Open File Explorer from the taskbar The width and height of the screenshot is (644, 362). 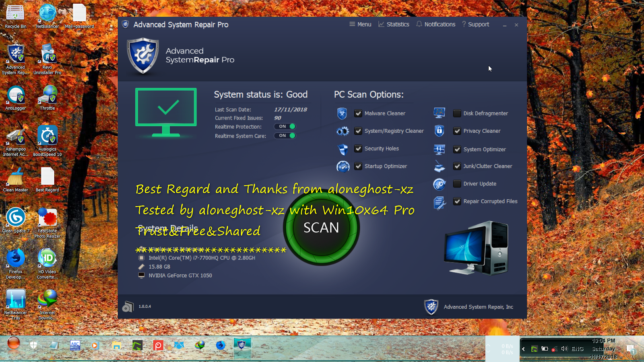(x=117, y=345)
